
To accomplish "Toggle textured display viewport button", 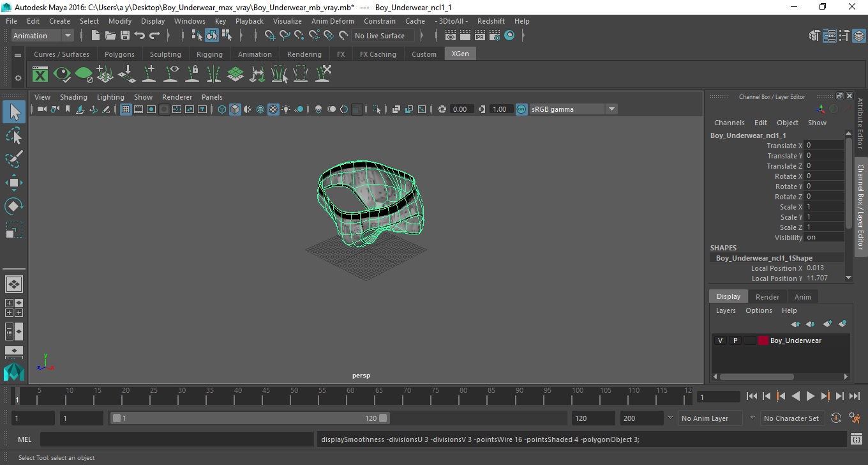I will coord(273,109).
